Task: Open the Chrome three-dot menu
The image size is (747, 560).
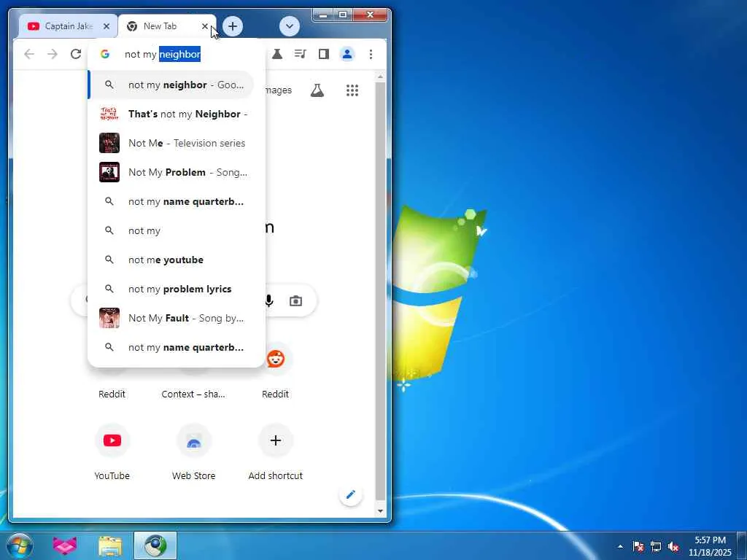Action: point(371,54)
